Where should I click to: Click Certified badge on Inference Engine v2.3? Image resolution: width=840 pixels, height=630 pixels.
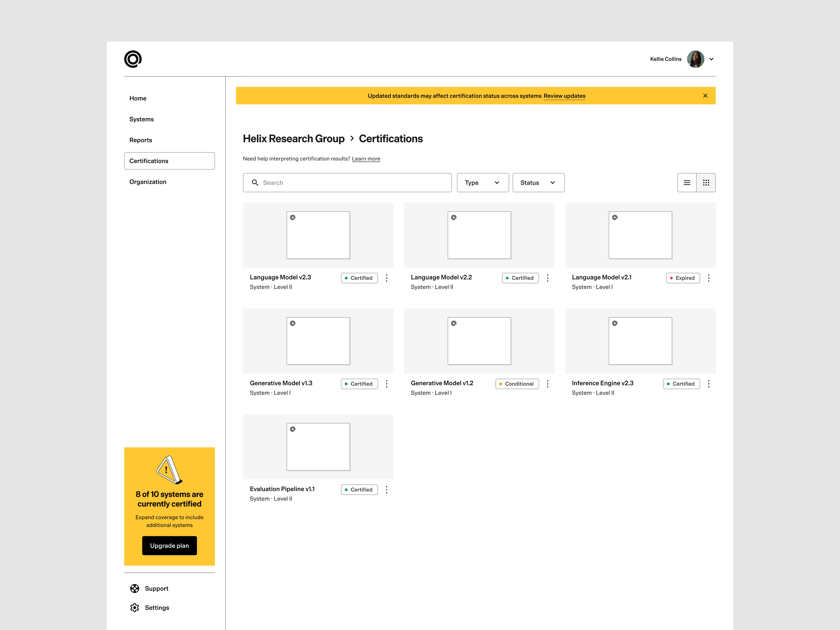681,384
